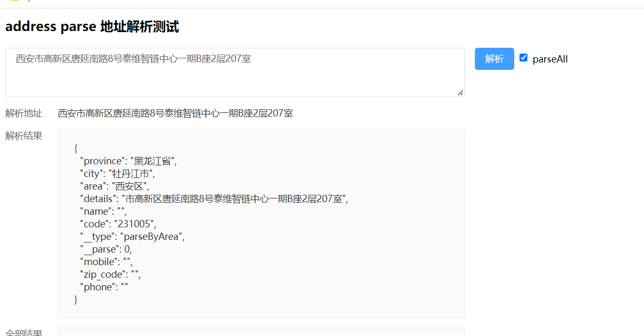
Task: Click the "__parse": 0 line
Action: (x=106, y=249)
